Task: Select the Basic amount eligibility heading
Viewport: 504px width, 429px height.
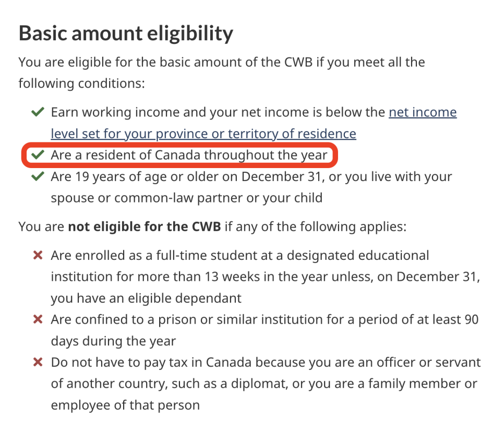Action: click(126, 33)
